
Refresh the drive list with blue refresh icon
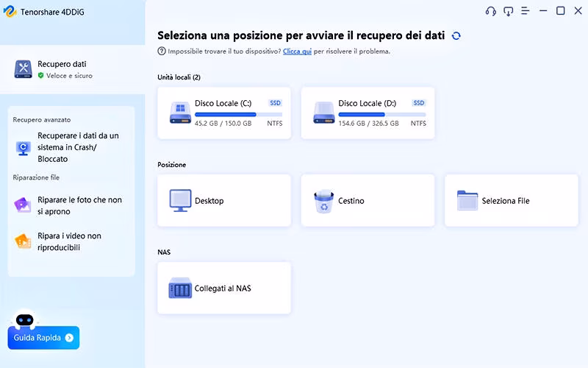[456, 35]
